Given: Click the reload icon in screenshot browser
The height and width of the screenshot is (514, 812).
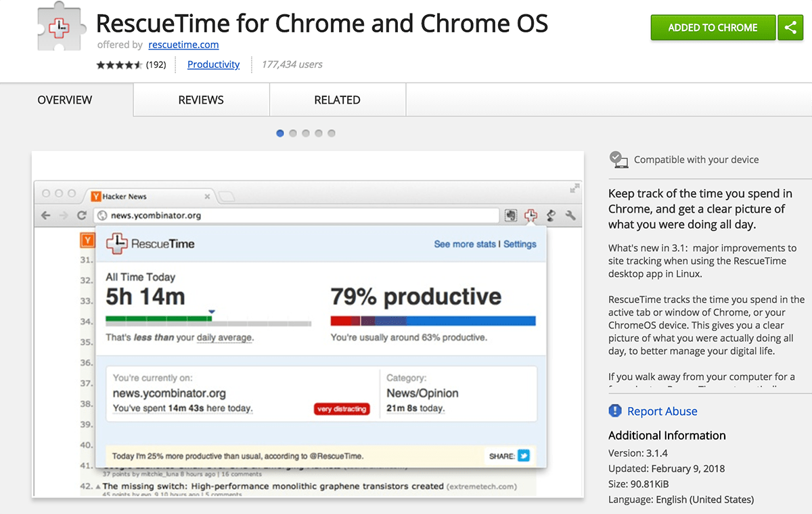Looking at the screenshot, I should click(x=81, y=215).
